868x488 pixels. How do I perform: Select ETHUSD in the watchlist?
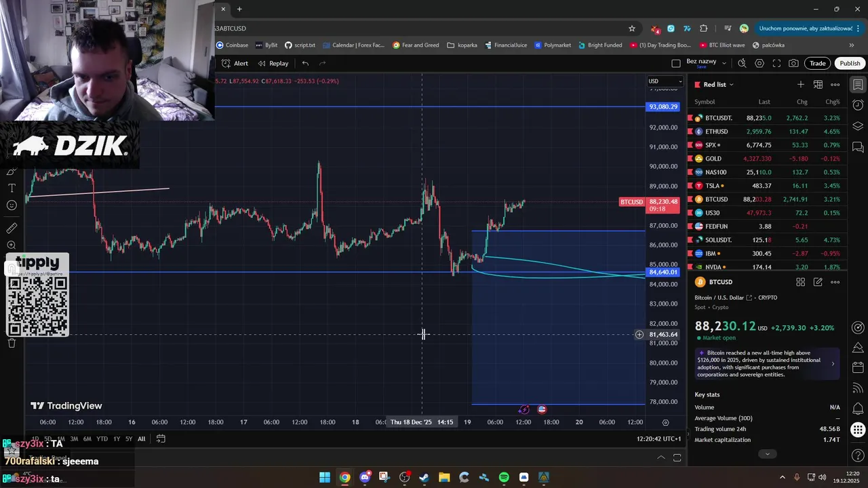767,131
